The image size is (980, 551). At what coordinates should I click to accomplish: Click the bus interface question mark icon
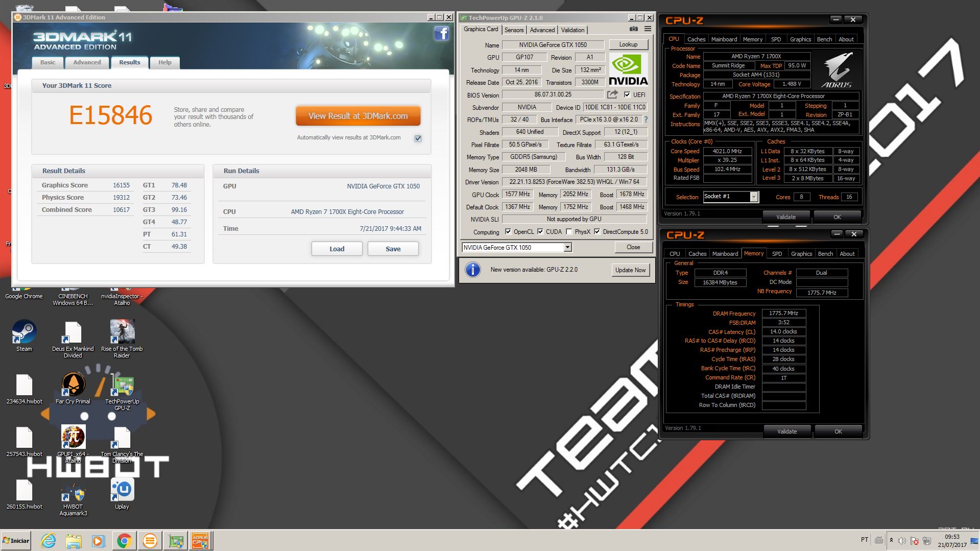pos(646,119)
